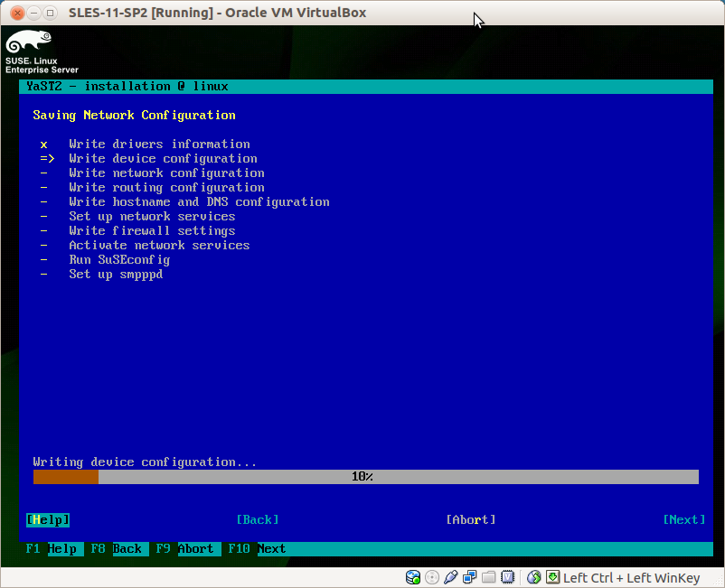The width and height of the screenshot is (725, 588).
Task: Click the 'Write firewall settings' step
Action: point(152,230)
